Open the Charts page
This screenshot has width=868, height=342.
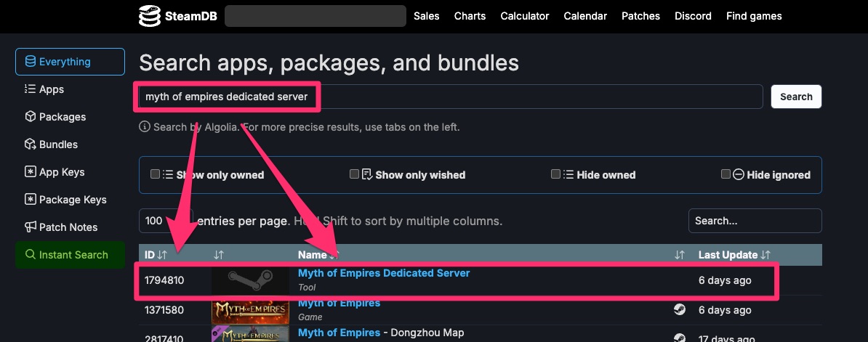pyautogui.click(x=470, y=16)
